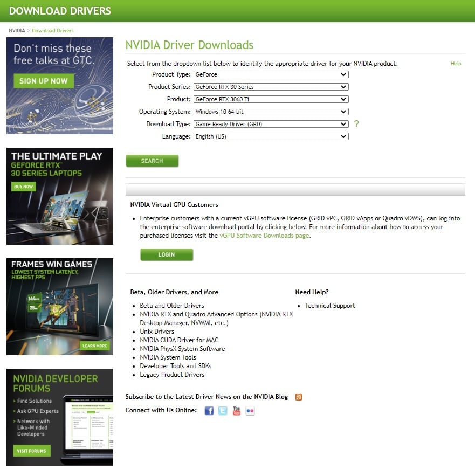This screenshot has width=475, height=476.
Task: Open the Technical Support link
Action: point(330,306)
